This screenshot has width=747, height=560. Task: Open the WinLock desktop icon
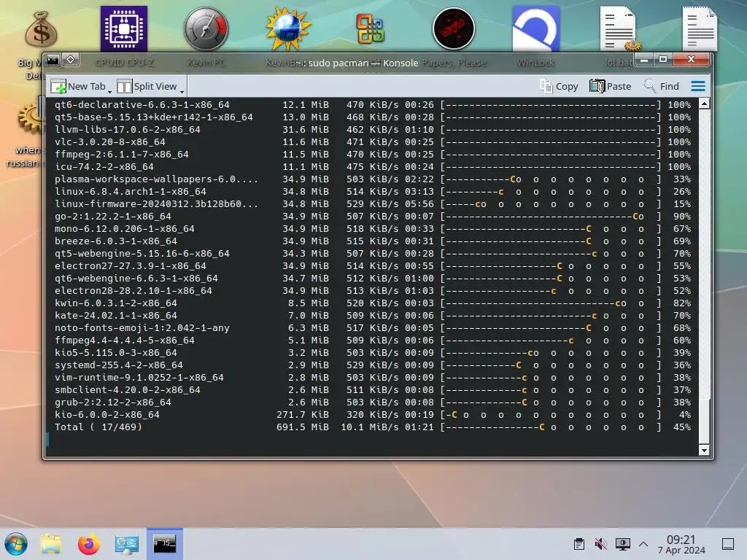click(535, 36)
